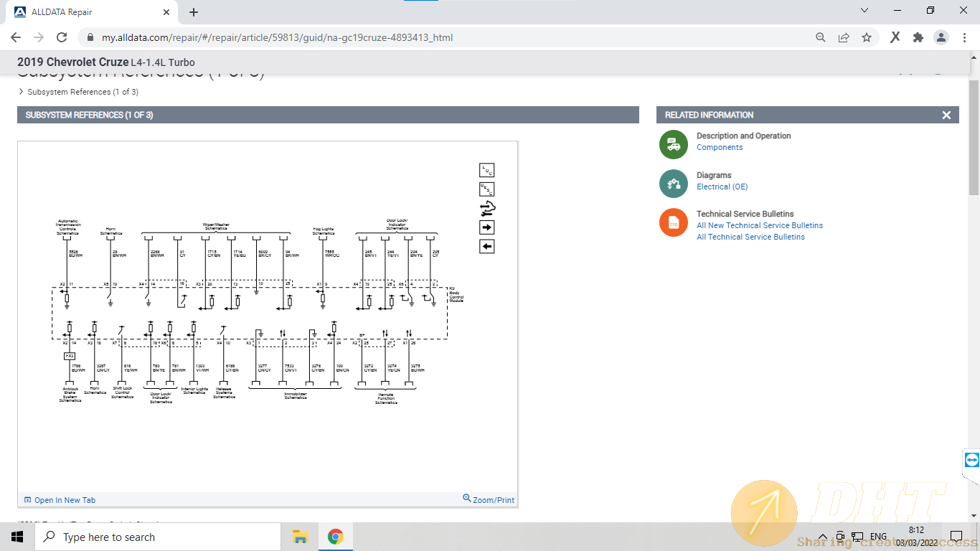This screenshot has width=980, height=551.
Task: Click the Meet Now camera tray icon
Action: pos(839,537)
